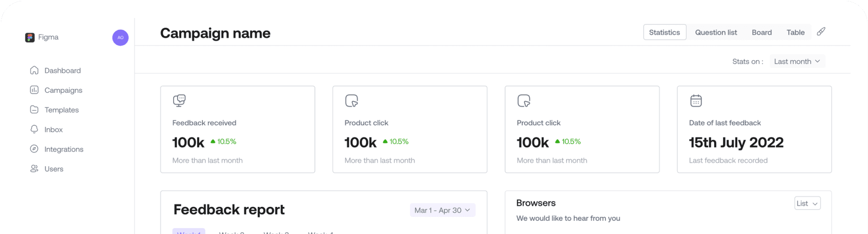This screenshot has width=868, height=234.
Task: Click the Integrations compass icon
Action: [x=34, y=149]
